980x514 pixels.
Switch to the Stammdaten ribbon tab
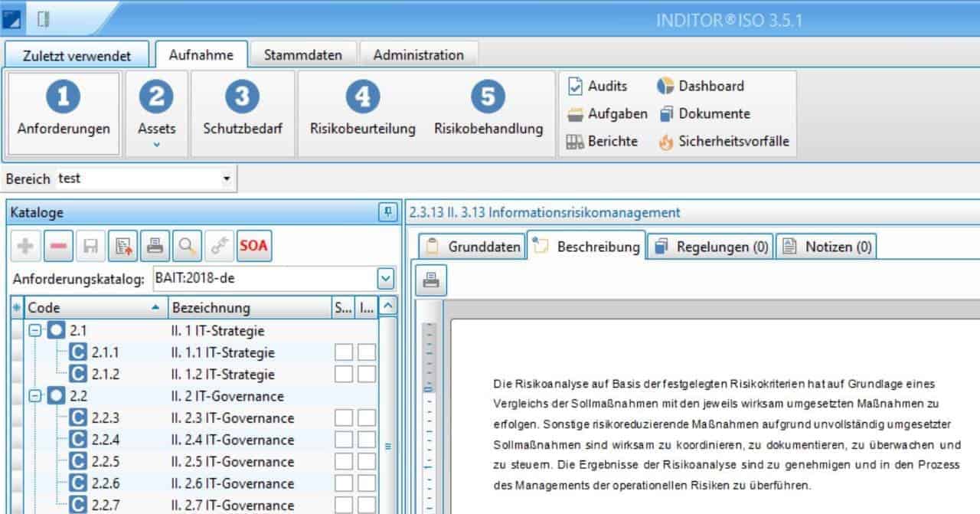pyautogui.click(x=302, y=55)
